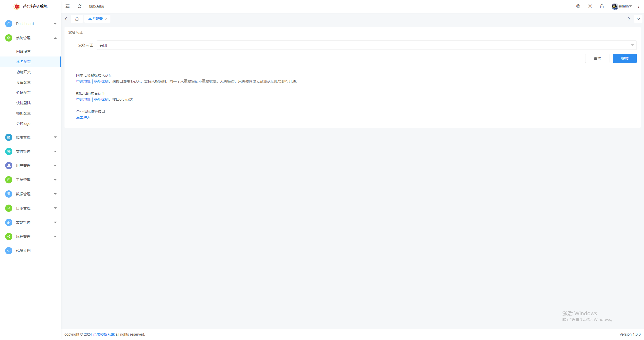Click the 应用管理 sidebar icon
The width and height of the screenshot is (644, 340).
click(9, 137)
